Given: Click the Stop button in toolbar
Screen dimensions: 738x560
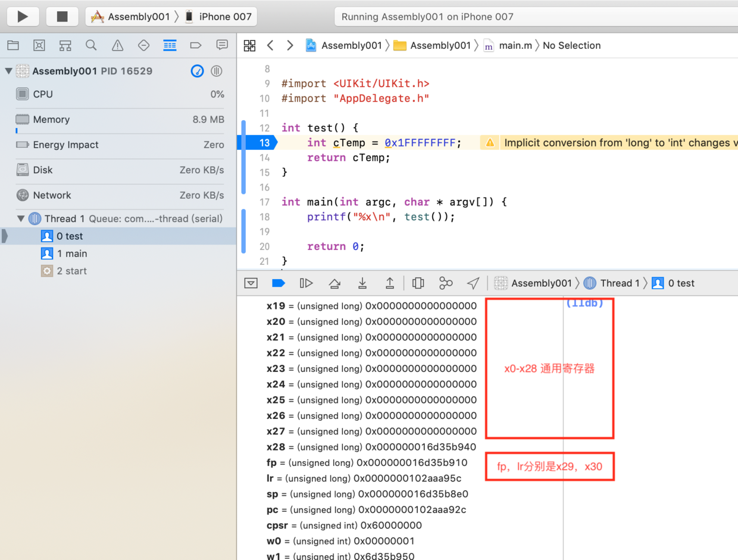Looking at the screenshot, I should [x=62, y=17].
